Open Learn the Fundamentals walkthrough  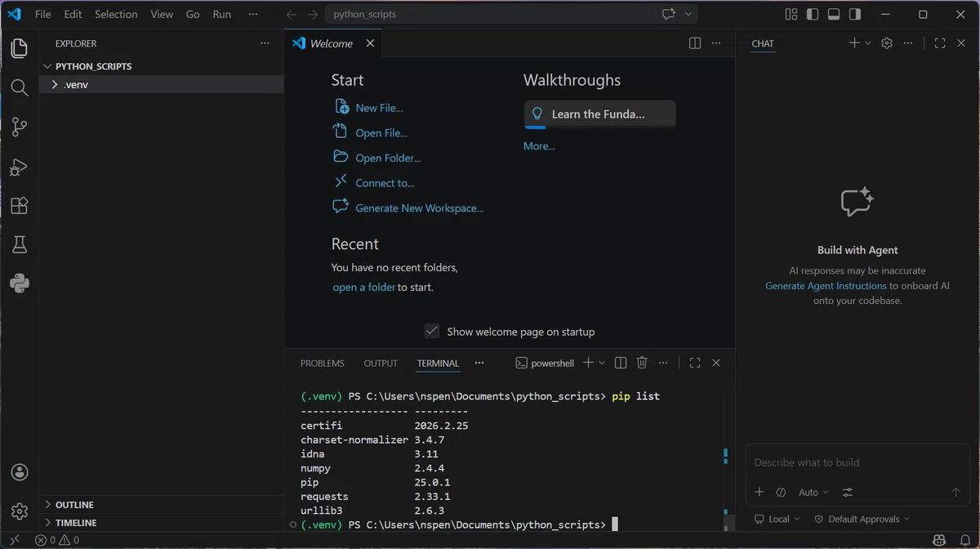(599, 114)
